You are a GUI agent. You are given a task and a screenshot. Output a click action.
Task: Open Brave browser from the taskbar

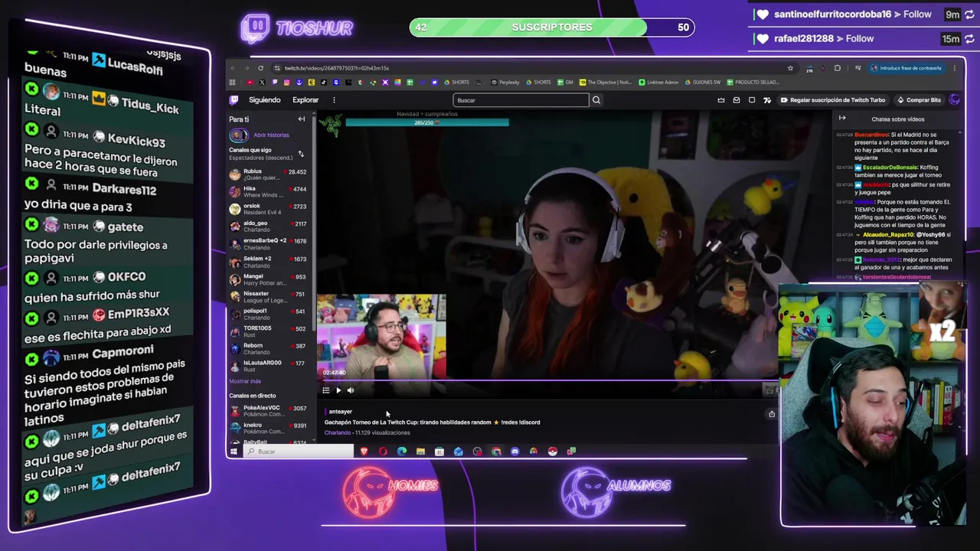[x=364, y=452]
